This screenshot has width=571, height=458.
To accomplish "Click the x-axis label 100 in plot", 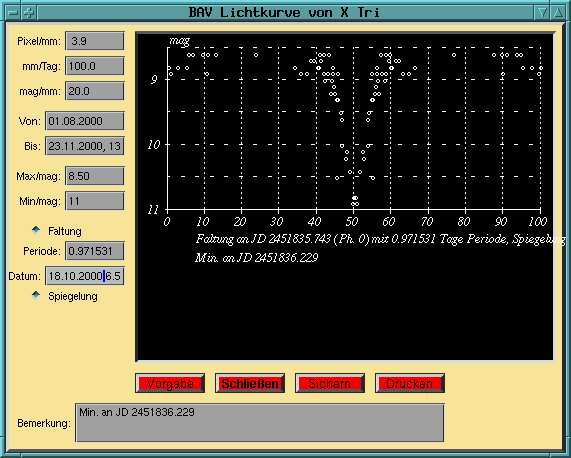I will coord(537,221).
